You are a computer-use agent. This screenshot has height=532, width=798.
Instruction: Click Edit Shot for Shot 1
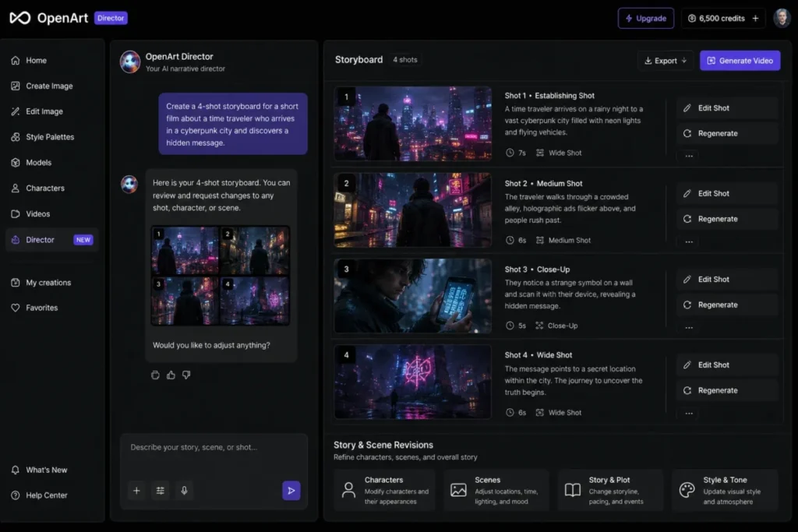pos(727,107)
